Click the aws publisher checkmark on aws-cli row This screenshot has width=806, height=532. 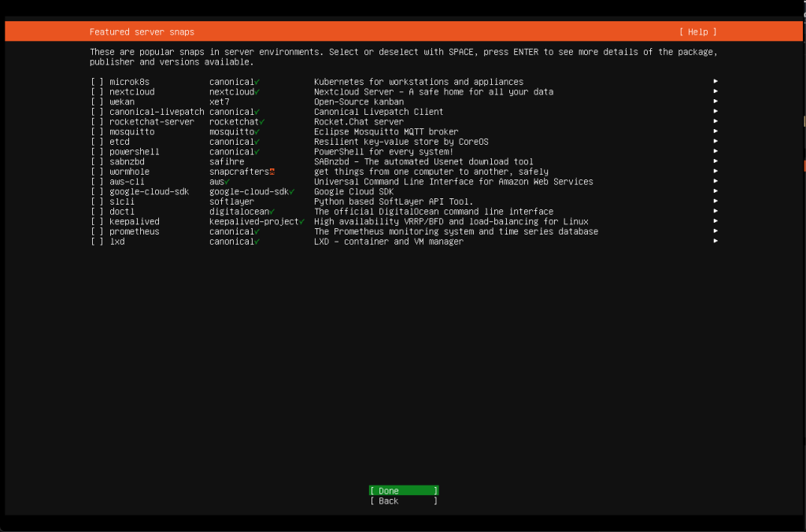tap(228, 182)
